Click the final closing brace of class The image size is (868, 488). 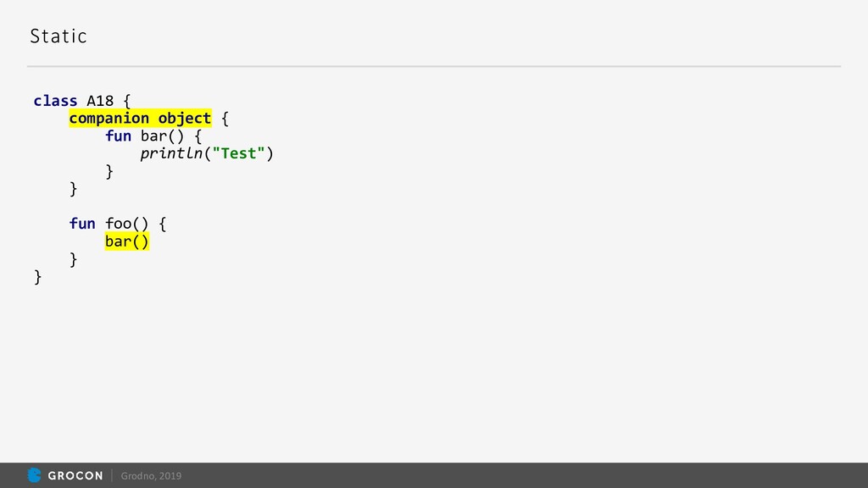(x=37, y=277)
